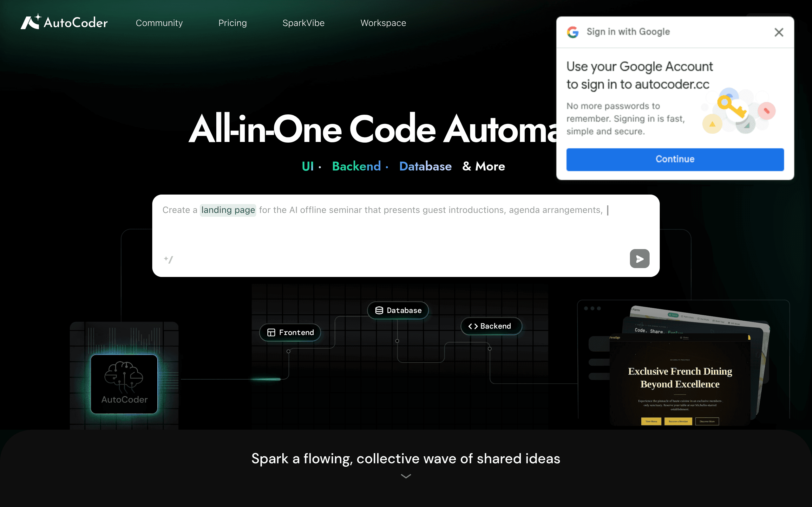Open the Pricing page
The width and height of the screenshot is (812, 507).
232,23
